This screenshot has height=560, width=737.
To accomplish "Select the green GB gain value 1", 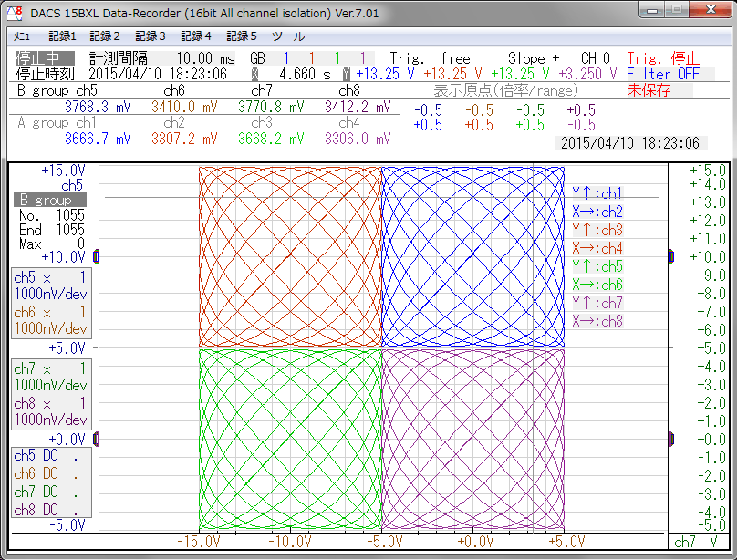I will click(x=337, y=58).
